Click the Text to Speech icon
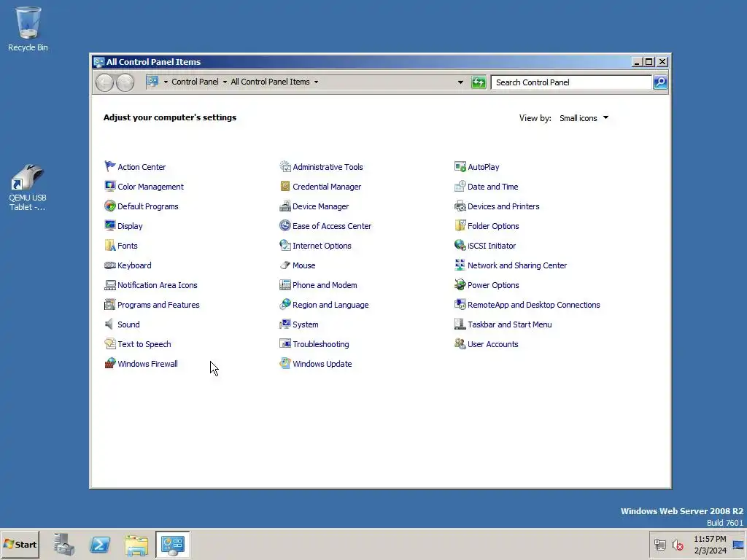This screenshot has height=560, width=747. [110, 344]
